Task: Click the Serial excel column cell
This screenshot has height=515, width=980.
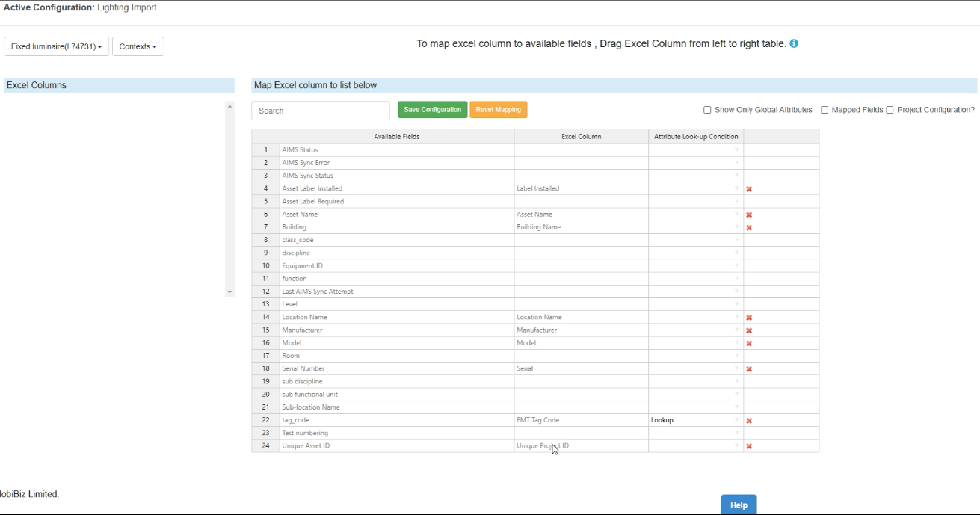Action: (581, 368)
